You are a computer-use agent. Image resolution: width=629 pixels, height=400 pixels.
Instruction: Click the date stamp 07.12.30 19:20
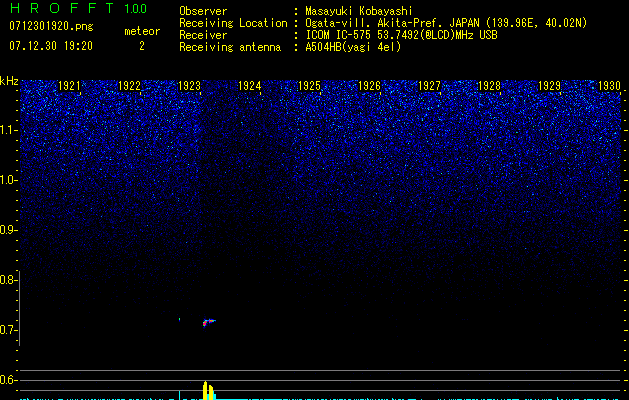coord(51,46)
